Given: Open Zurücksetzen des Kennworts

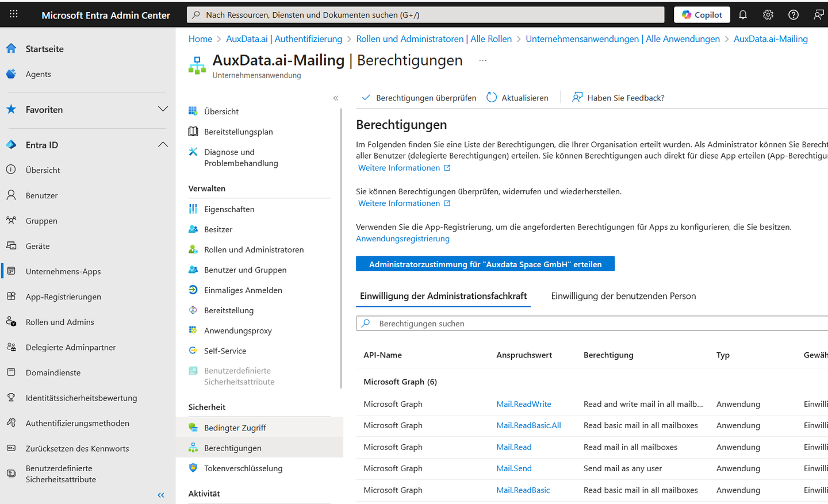Looking at the screenshot, I should [x=77, y=448].
